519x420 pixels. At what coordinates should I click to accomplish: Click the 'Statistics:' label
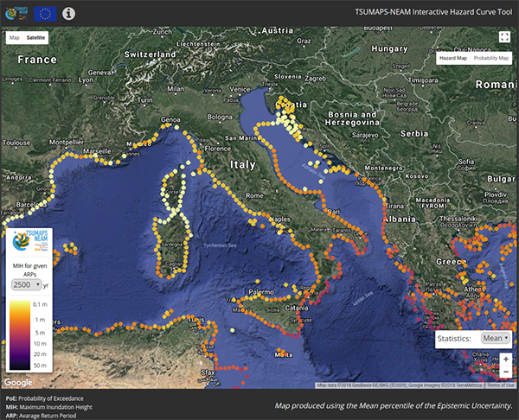tap(454, 339)
